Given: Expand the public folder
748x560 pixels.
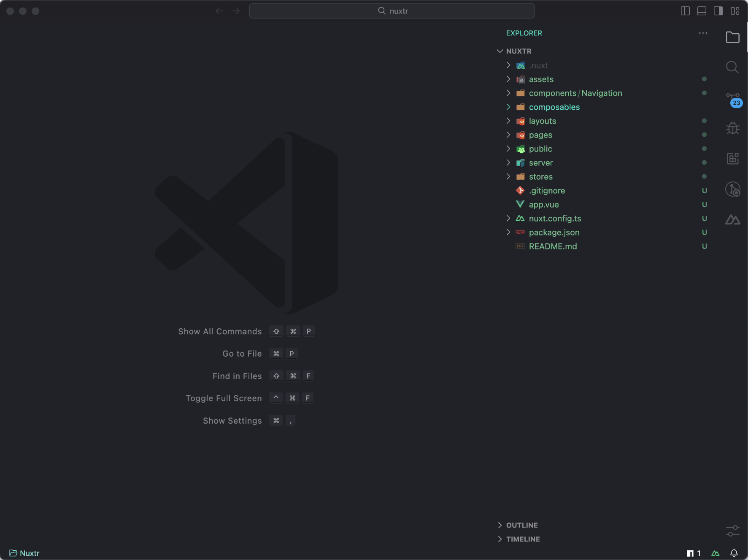Looking at the screenshot, I should tap(508, 149).
